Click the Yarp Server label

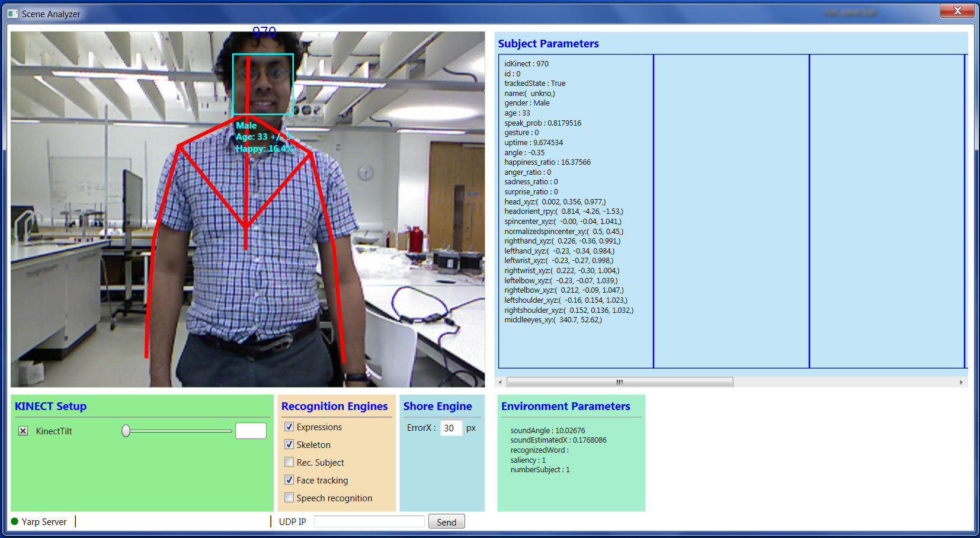coord(44,521)
